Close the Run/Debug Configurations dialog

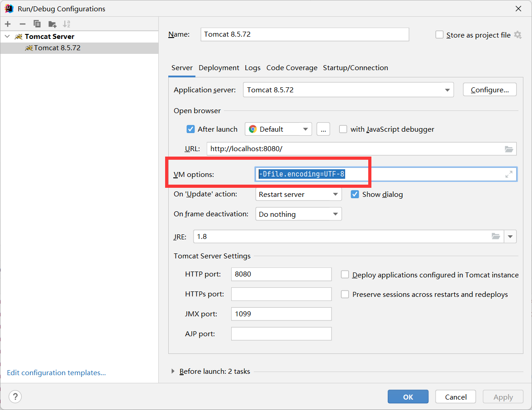(518, 9)
